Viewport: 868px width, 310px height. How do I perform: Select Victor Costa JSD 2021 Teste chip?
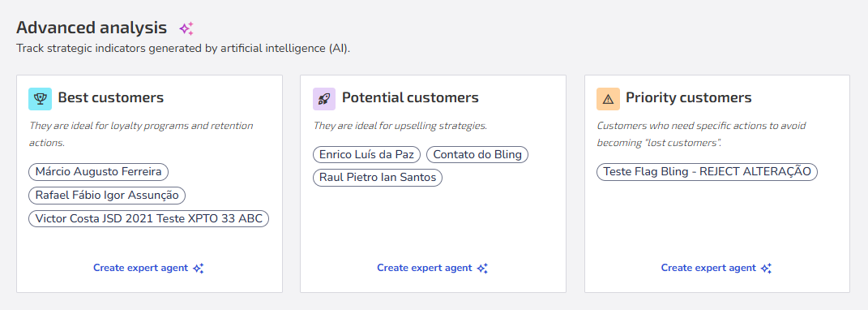[149, 218]
